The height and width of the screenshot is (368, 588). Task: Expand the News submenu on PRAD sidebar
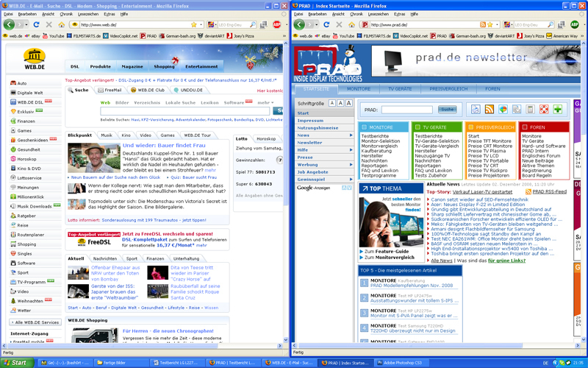[x=351, y=135]
